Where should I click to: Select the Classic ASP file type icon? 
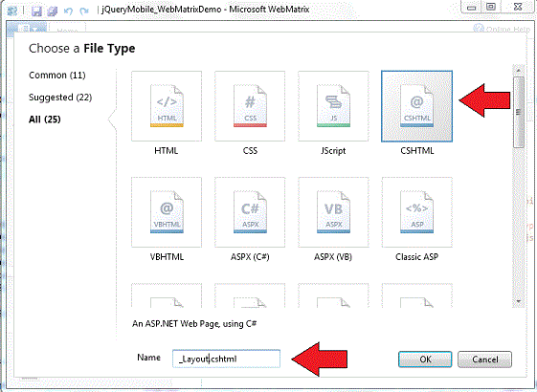416,212
